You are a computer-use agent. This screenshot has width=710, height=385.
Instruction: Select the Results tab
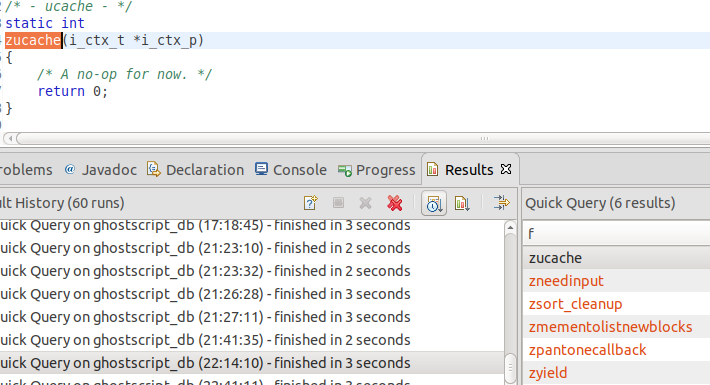(469, 170)
